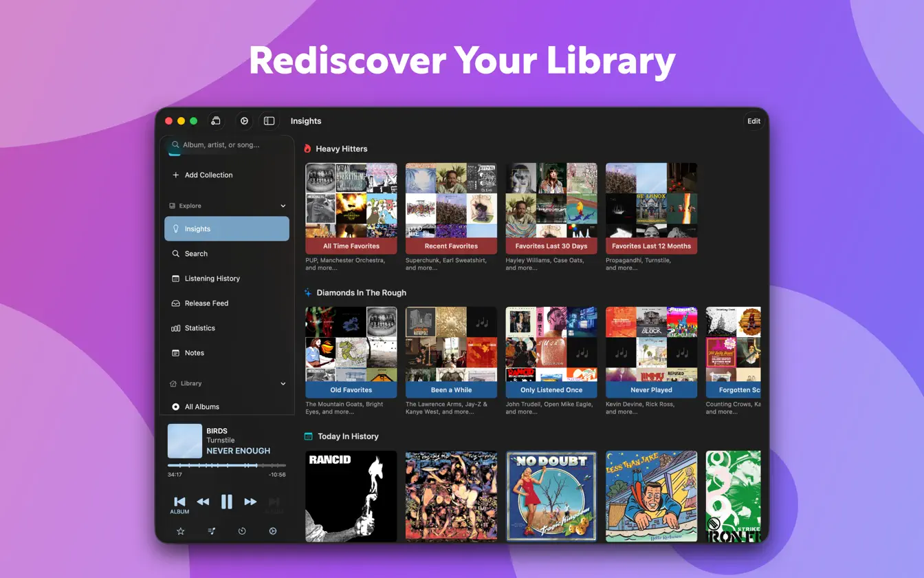The image size is (924, 578).
Task: Open the Less Than Jake album cover
Action: (651, 496)
